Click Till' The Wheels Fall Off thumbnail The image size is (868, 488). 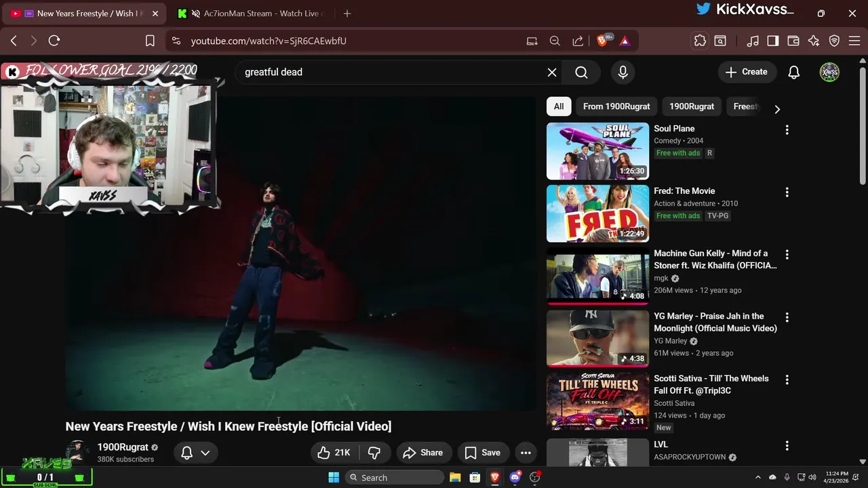(x=597, y=401)
